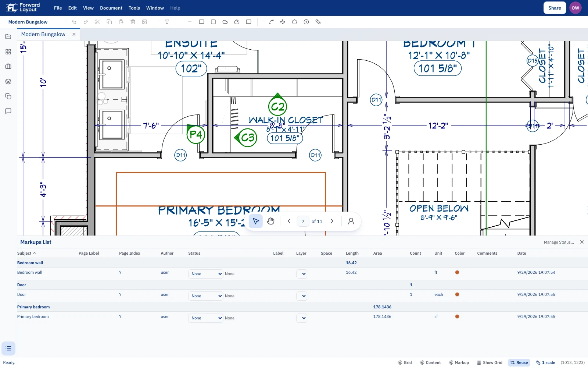The image size is (588, 368).
Task: Open the Layers sidebar panel
Action: point(8,81)
